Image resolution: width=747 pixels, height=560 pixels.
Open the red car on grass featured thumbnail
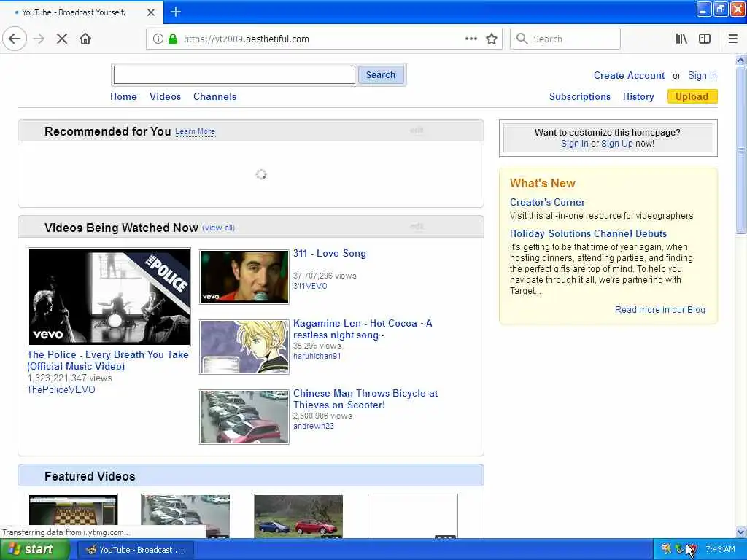point(299,516)
